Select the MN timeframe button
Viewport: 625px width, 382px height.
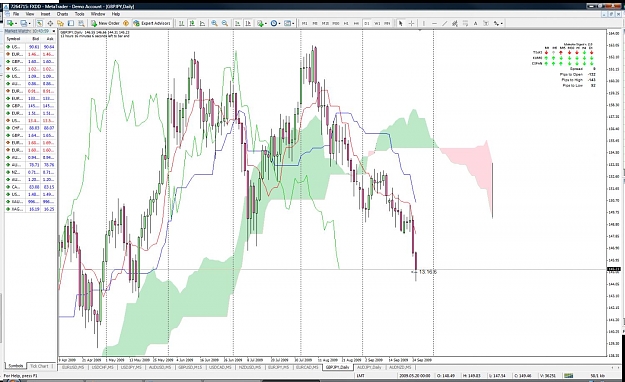point(387,24)
